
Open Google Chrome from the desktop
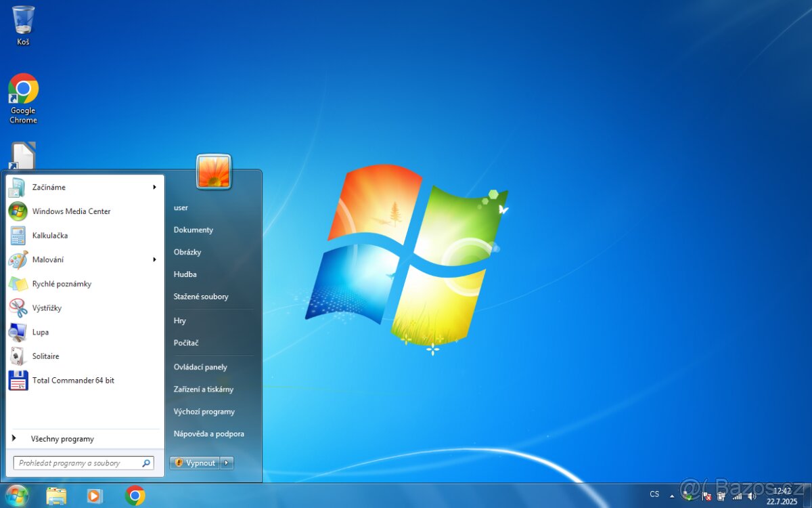[23, 88]
